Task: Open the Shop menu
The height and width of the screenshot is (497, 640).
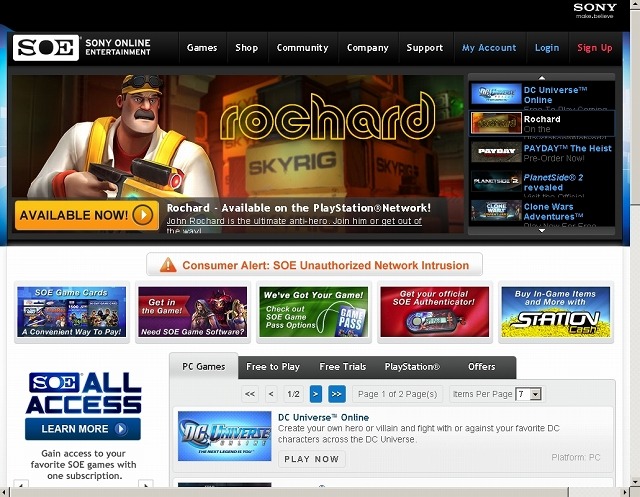Action: (247, 48)
